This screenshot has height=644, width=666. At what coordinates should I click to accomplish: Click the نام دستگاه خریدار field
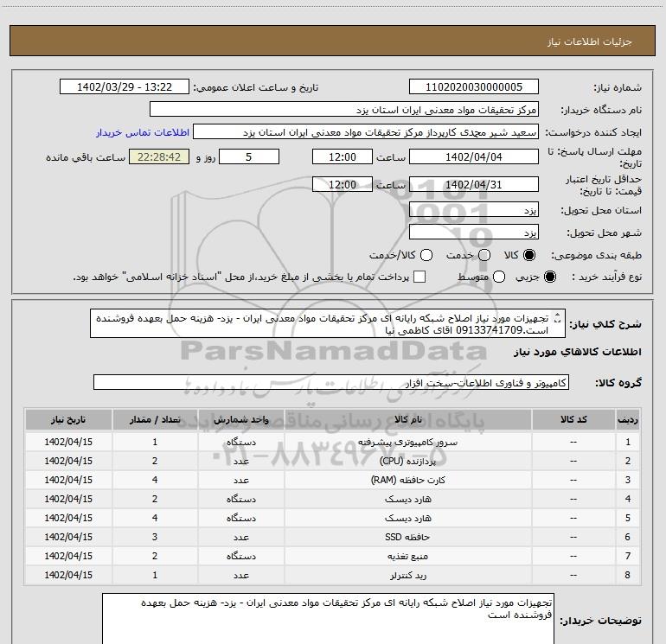pyautogui.click(x=343, y=110)
